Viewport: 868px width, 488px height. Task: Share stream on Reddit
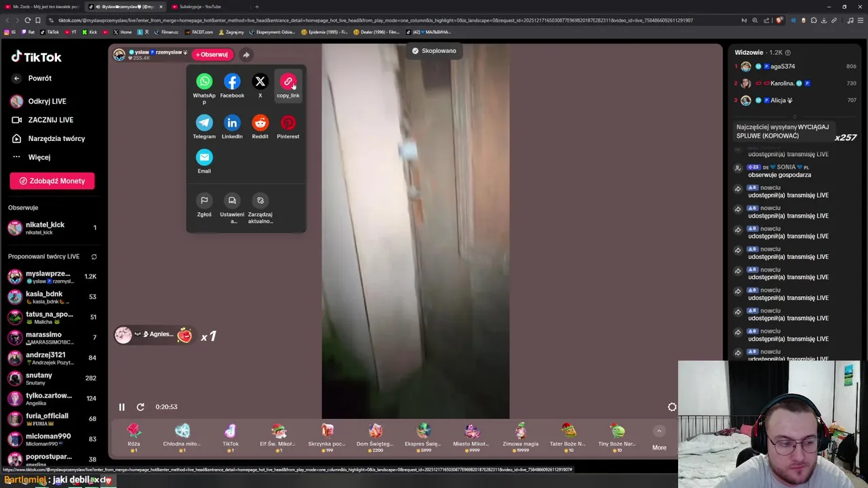point(260,123)
